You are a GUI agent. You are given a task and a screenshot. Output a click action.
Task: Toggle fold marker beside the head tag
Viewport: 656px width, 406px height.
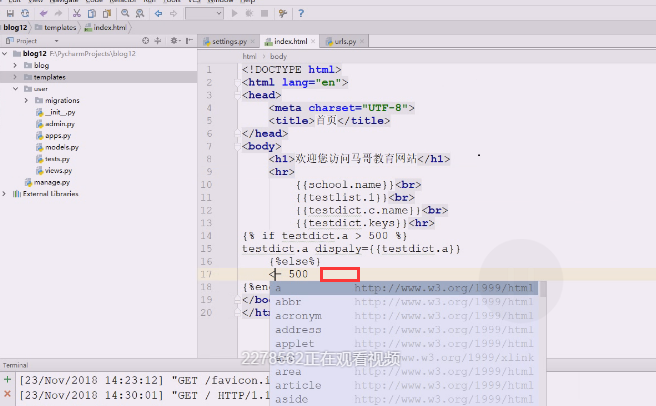238,95
